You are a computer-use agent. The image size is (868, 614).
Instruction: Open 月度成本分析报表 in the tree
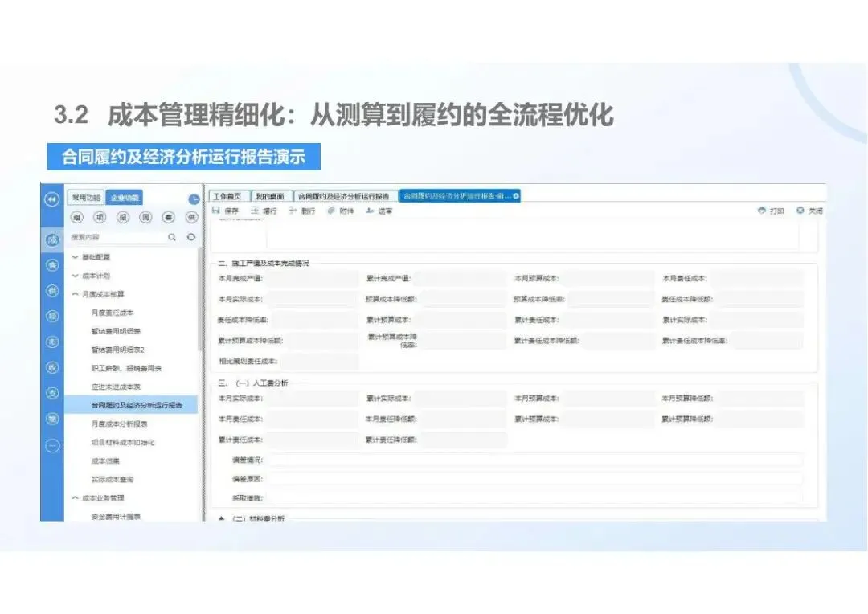coord(119,424)
